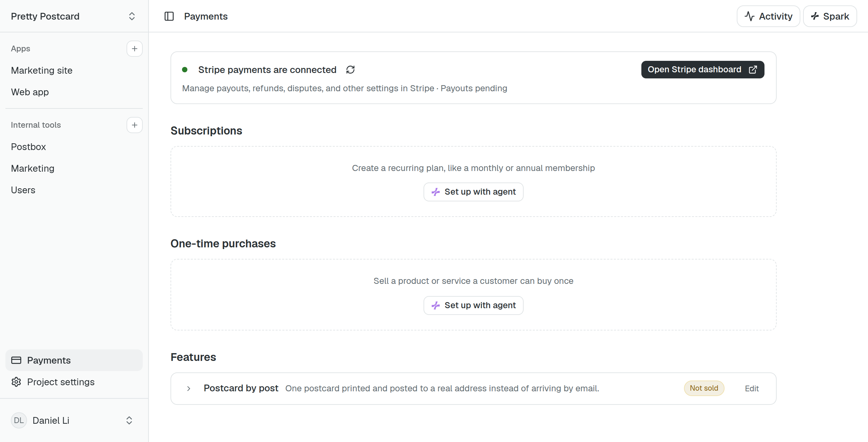Toggle the sidebar panel icon

pyautogui.click(x=169, y=16)
